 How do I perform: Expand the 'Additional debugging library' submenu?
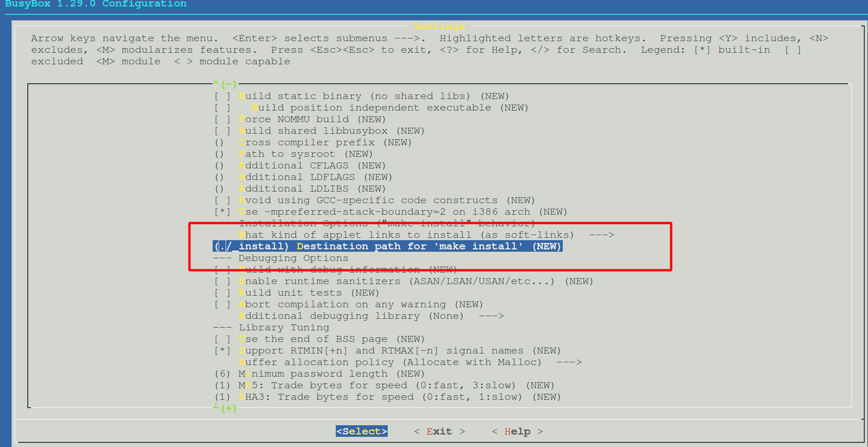point(359,316)
